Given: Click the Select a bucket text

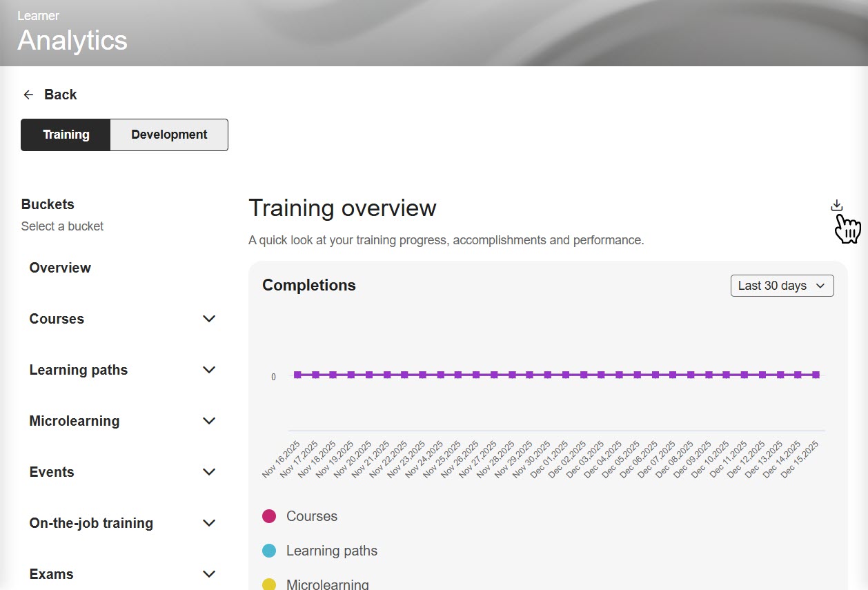Looking at the screenshot, I should click(62, 226).
